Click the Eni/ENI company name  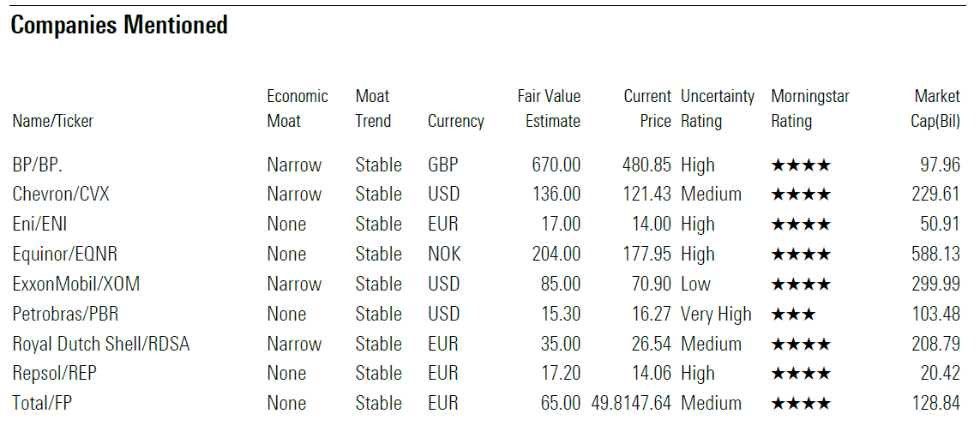tap(39, 225)
